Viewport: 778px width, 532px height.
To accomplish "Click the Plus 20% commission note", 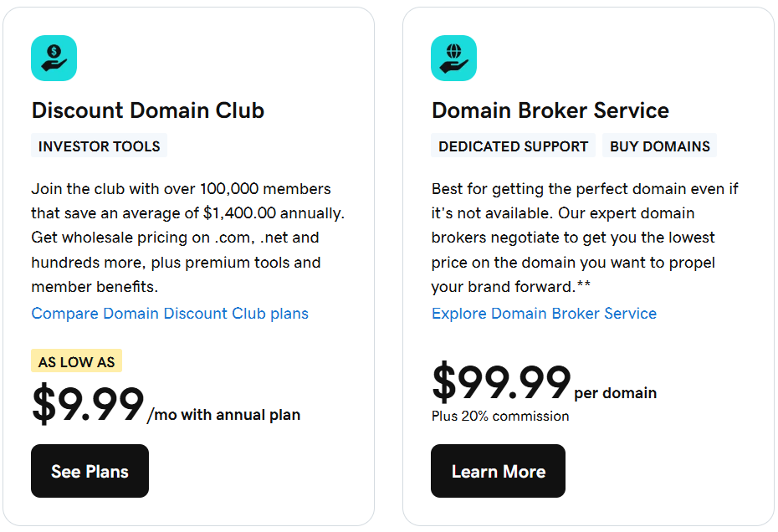I will click(x=500, y=416).
